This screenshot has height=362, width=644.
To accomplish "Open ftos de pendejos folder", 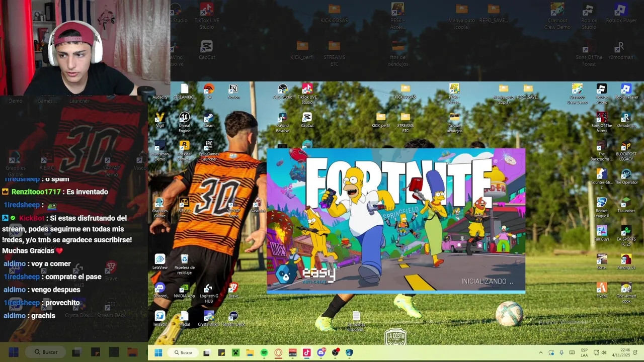I will click(x=454, y=122).
